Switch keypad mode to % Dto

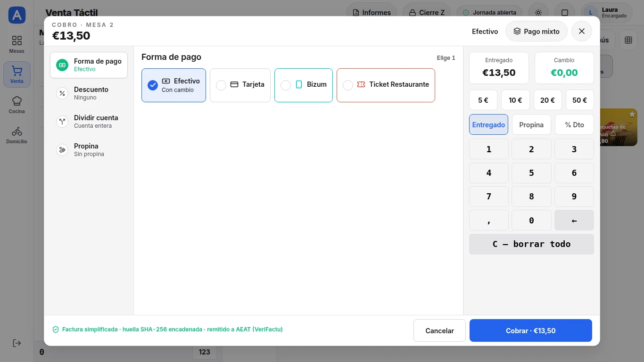574,124
